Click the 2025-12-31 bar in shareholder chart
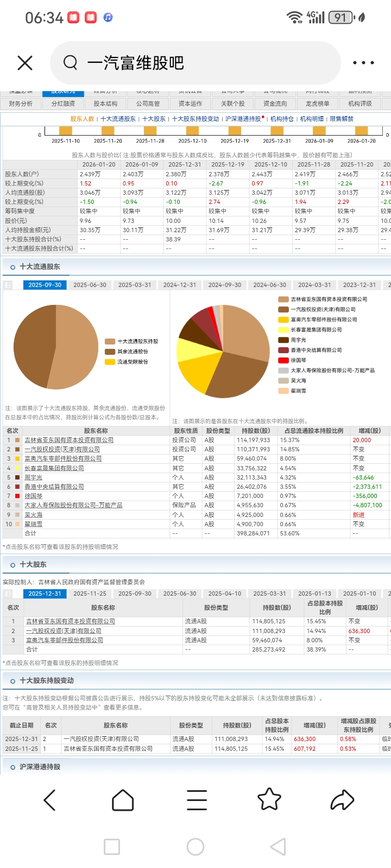This screenshot has width=391, height=868. click(x=277, y=131)
